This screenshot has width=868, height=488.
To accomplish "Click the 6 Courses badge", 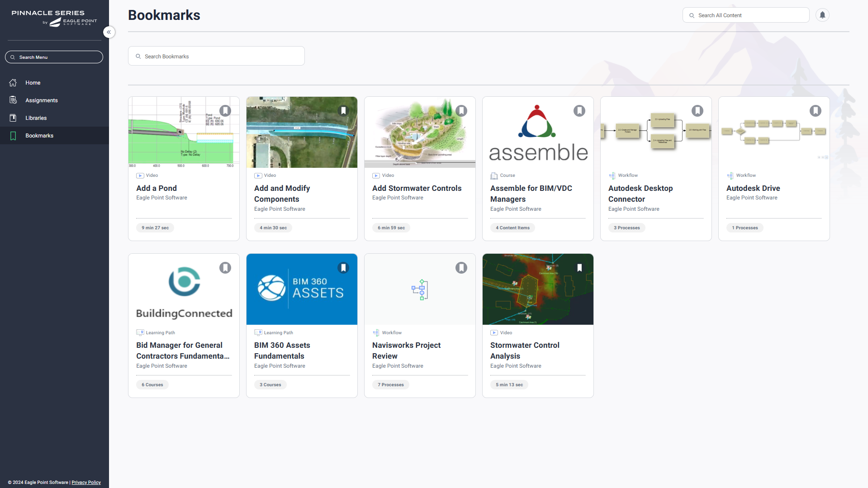I will (152, 385).
